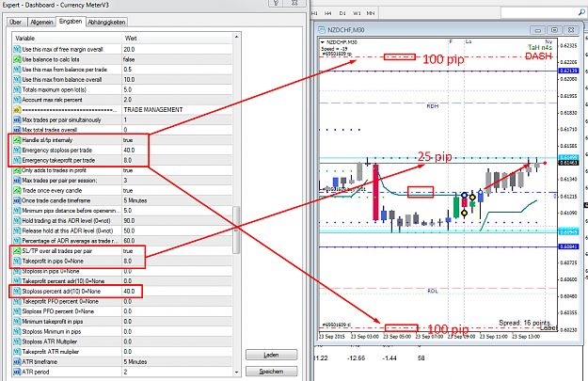Screen dimensions: 588x381
Task: Click the Speichern button
Action: (271, 372)
